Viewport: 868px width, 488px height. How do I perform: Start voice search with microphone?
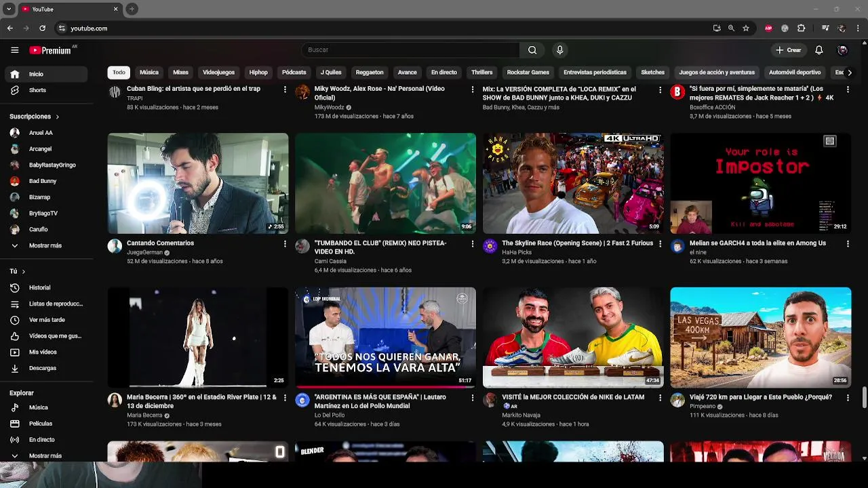(559, 49)
